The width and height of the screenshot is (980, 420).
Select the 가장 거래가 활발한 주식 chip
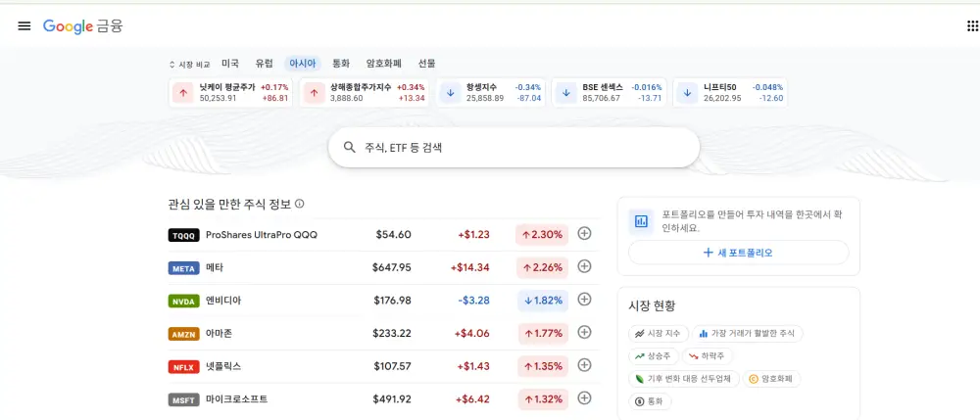pyautogui.click(x=748, y=334)
